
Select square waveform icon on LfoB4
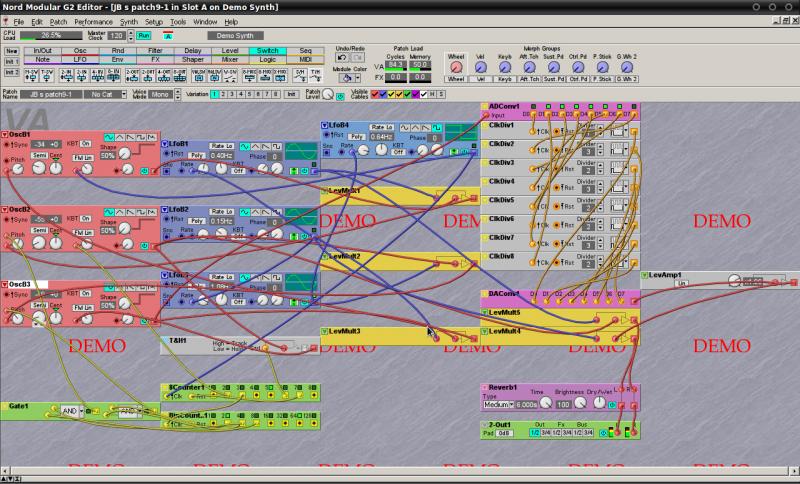click(x=436, y=128)
